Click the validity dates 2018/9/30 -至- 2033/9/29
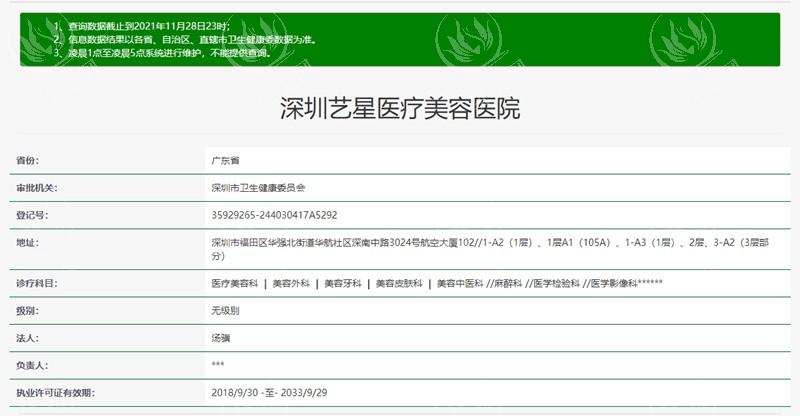Image resolution: width=800 pixels, height=416 pixels. click(x=269, y=393)
